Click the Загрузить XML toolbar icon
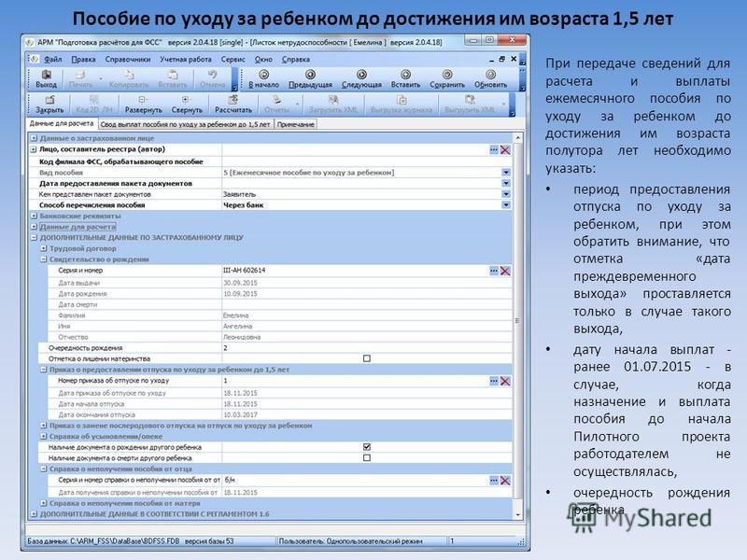747x560 pixels. [x=333, y=104]
